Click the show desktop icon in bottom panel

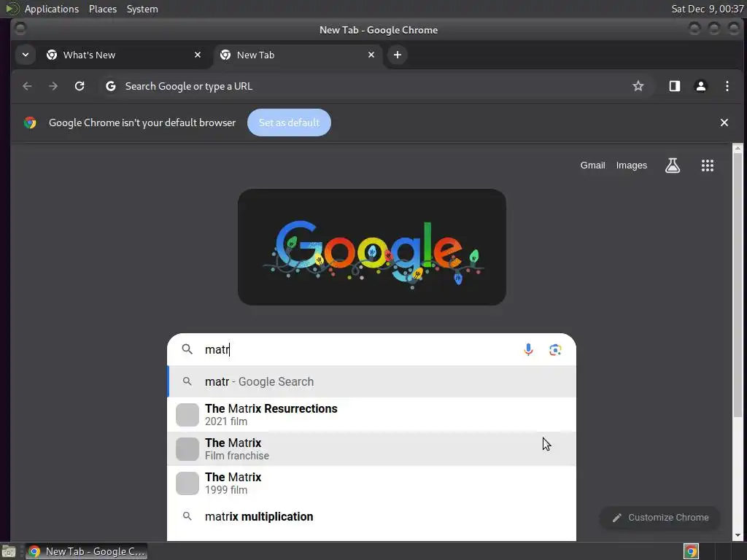point(9,551)
